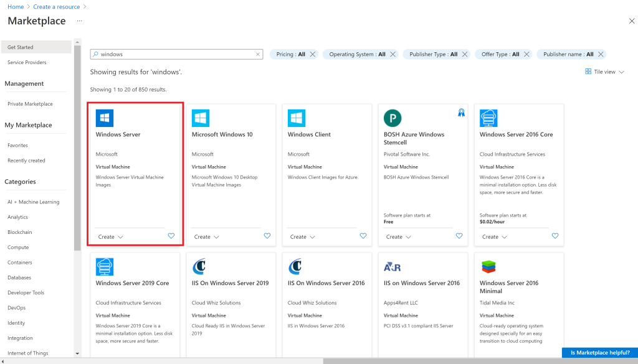Select Get Started in the sidebar
638x364 pixels.
(36, 47)
